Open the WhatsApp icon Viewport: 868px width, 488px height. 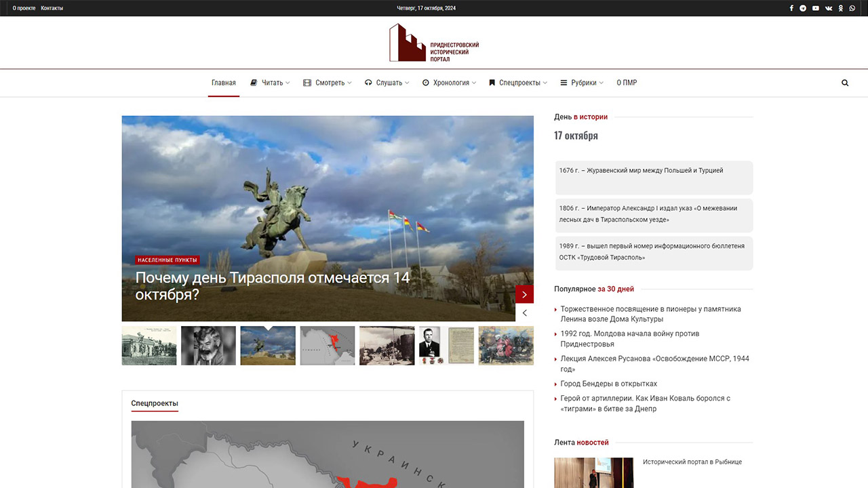[852, 8]
